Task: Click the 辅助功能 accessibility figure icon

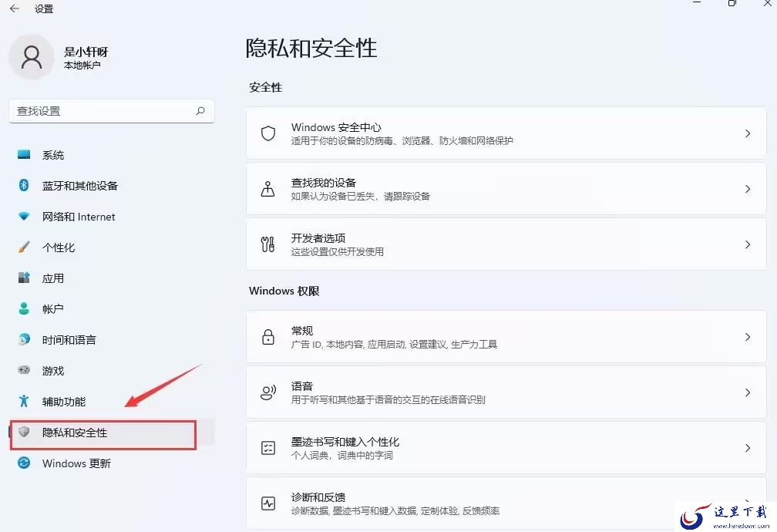Action: 24,401
